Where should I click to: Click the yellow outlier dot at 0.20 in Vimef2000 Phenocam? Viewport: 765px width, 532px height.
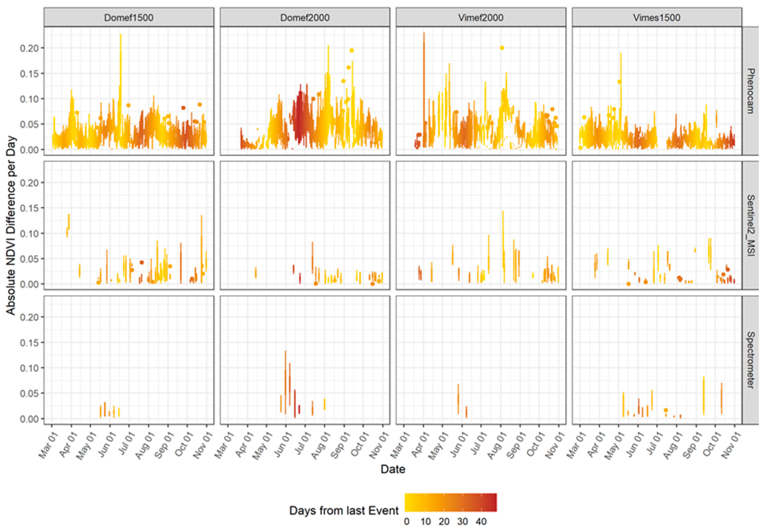[x=502, y=48]
